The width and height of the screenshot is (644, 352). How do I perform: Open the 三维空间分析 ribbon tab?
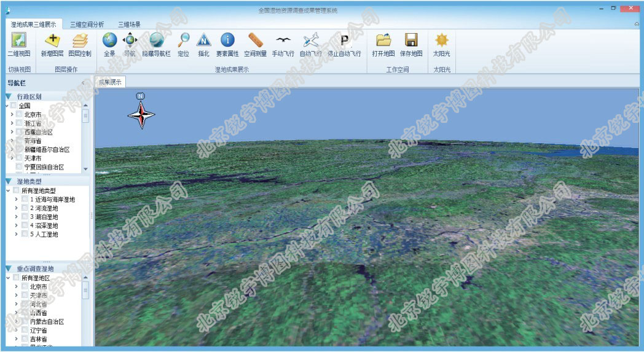pyautogui.click(x=87, y=25)
